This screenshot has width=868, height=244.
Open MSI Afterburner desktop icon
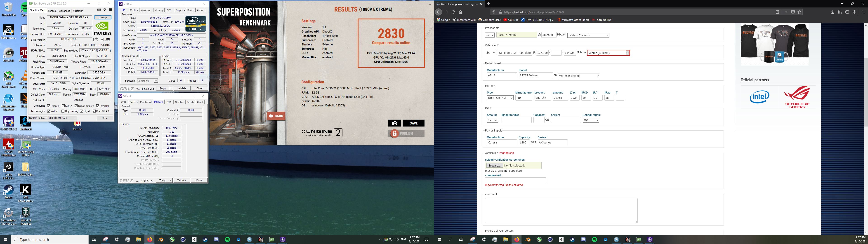point(8,80)
